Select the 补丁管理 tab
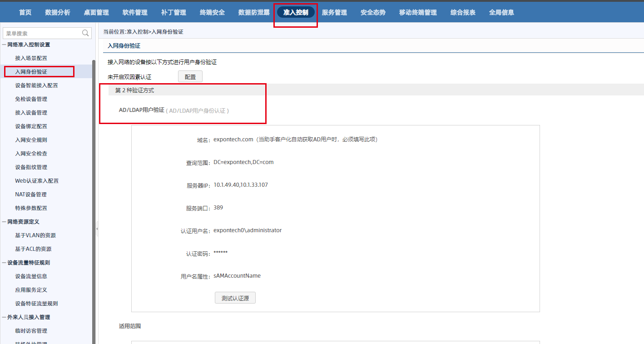The width and height of the screenshot is (644, 344). pos(173,12)
